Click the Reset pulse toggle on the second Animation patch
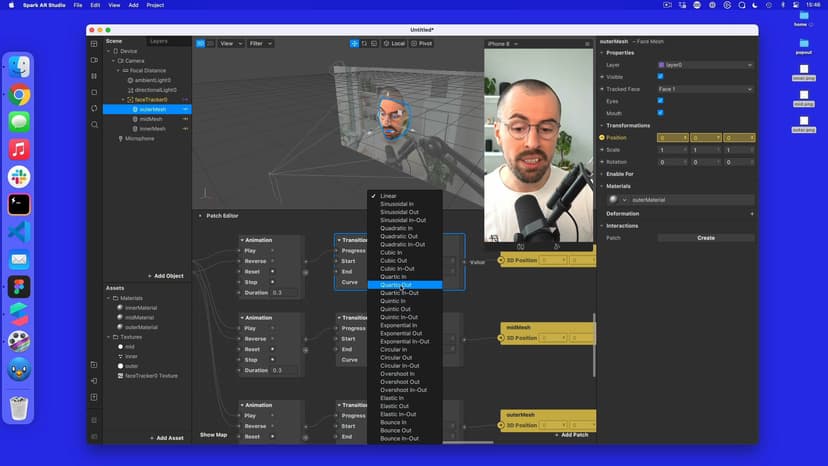 pos(272,349)
